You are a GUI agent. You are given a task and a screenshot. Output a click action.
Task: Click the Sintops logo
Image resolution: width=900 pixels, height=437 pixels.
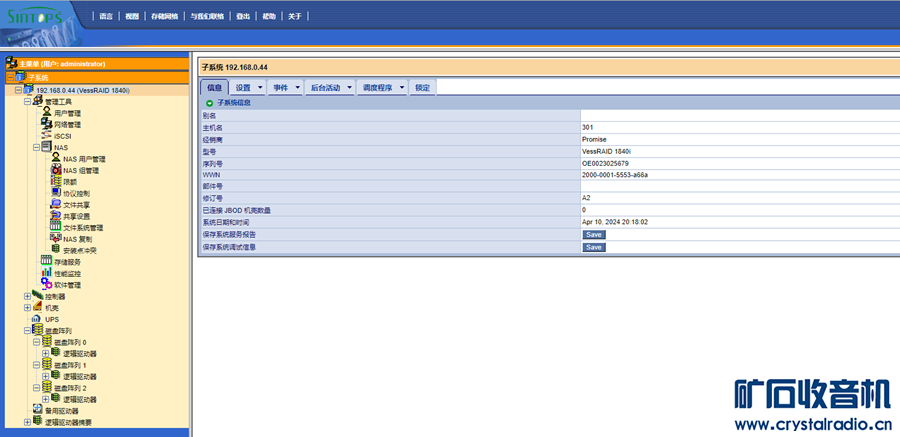(34, 16)
